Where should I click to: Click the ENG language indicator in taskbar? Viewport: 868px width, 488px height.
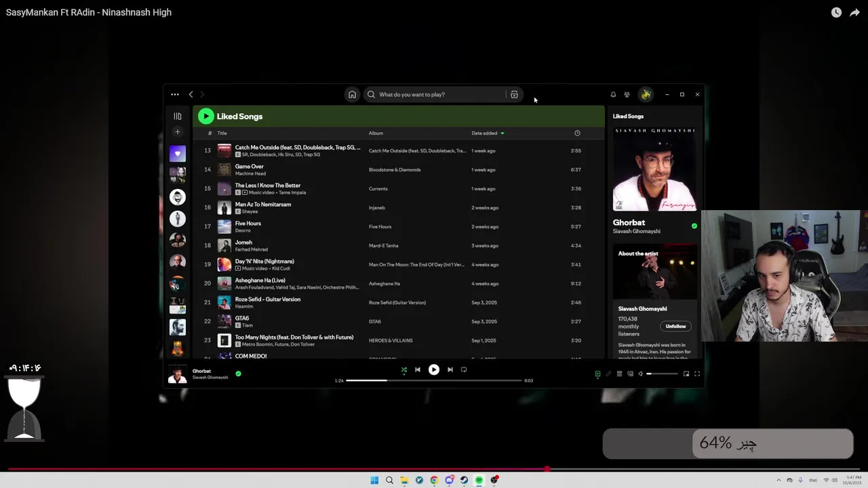[x=813, y=480]
